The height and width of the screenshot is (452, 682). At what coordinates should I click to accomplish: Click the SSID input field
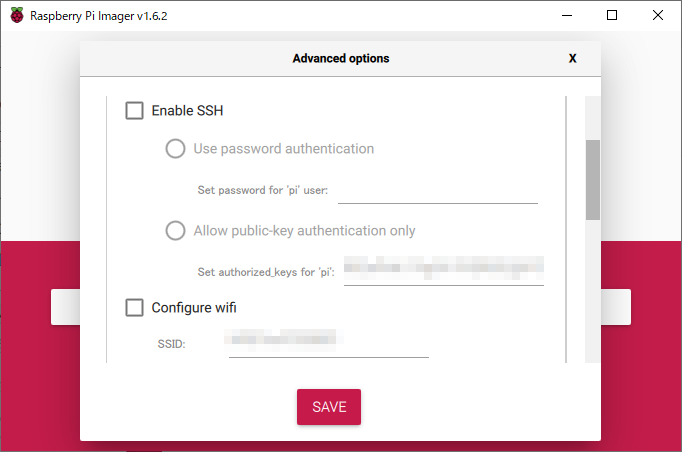click(328, 344)
